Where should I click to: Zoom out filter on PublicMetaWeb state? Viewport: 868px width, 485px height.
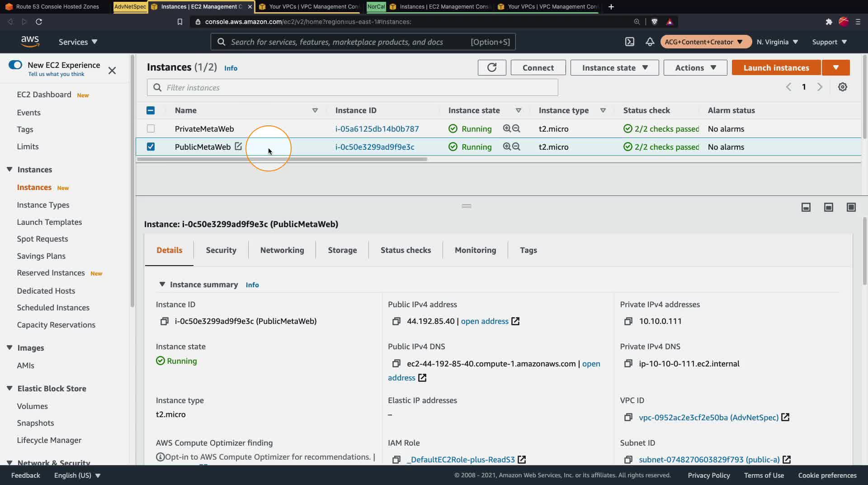516,147
